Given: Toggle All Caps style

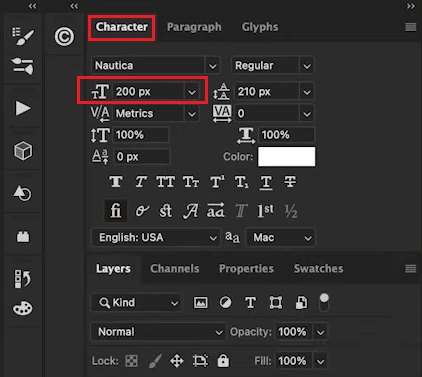Looking at the screenshot, I should [x=166, y=182].
